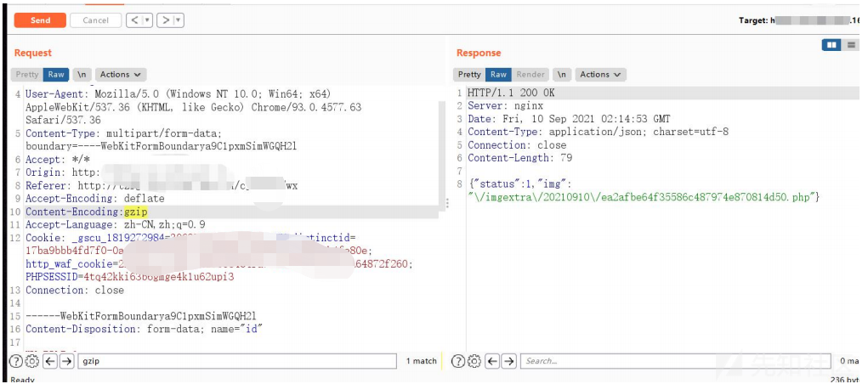Toggle \n display in Response panel
Viewport: 868px width, 384px height.
(562, 75)
